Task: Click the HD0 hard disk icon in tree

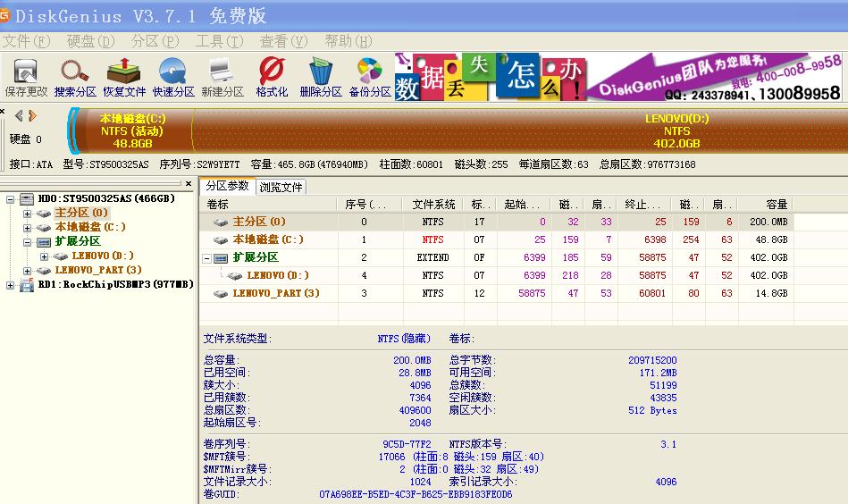Action: (x=27, y=199)
